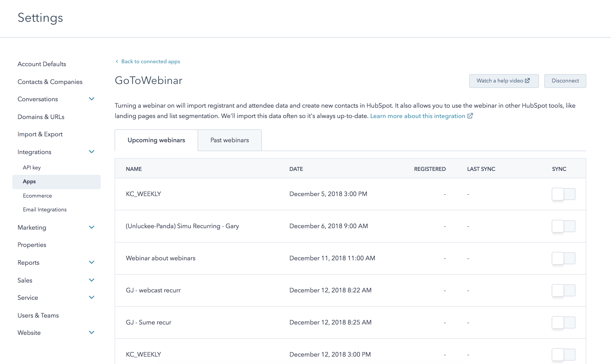Toggle sync for GJ - webcast recurr

click(x=563, y=290)
